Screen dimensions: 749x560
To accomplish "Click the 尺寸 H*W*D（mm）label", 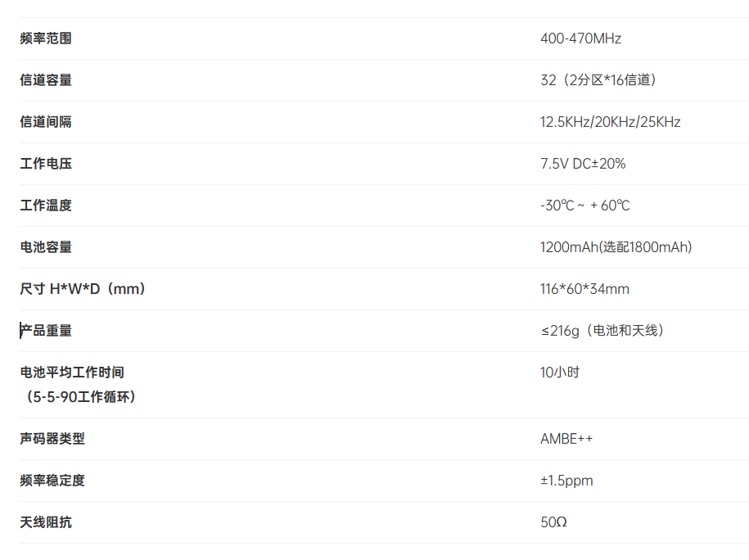I will pos(83,289).
